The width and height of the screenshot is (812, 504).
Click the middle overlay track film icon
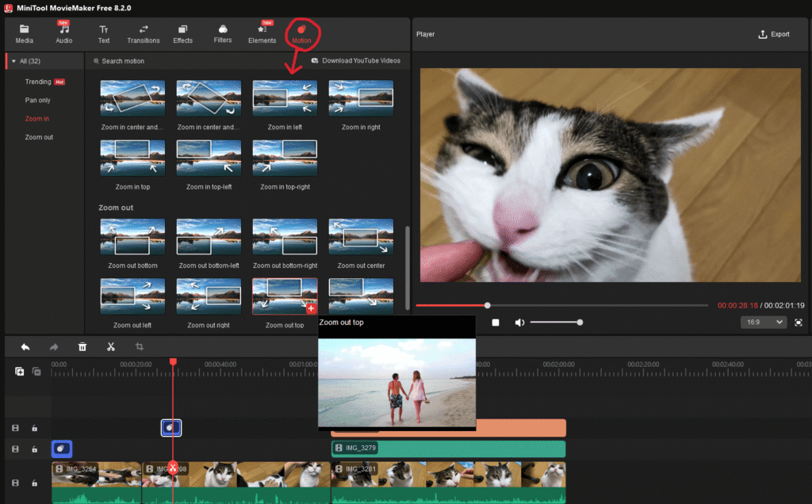[15, 449]
